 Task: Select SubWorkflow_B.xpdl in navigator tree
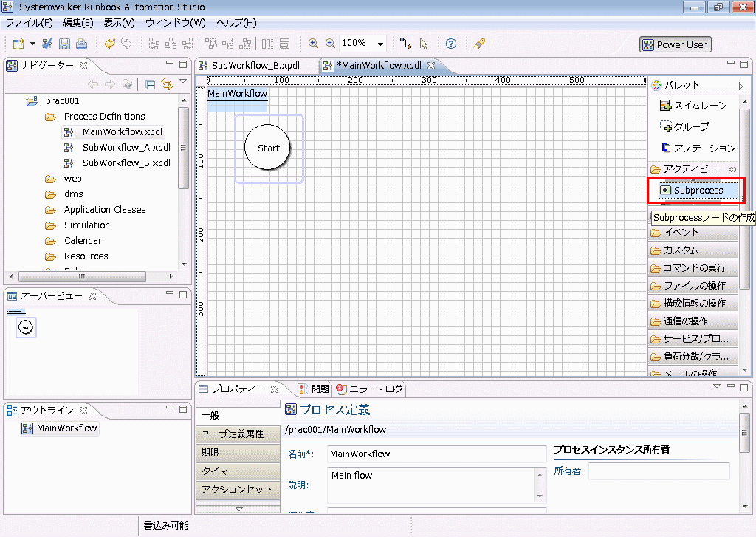(x=126, y=163)
